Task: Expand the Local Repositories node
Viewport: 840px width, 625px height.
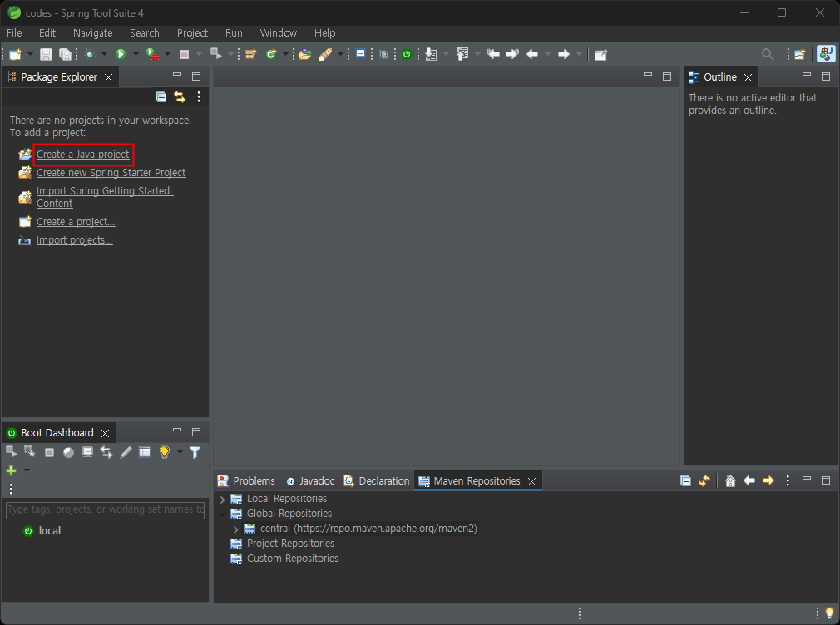Action: [x=223, y=500]
